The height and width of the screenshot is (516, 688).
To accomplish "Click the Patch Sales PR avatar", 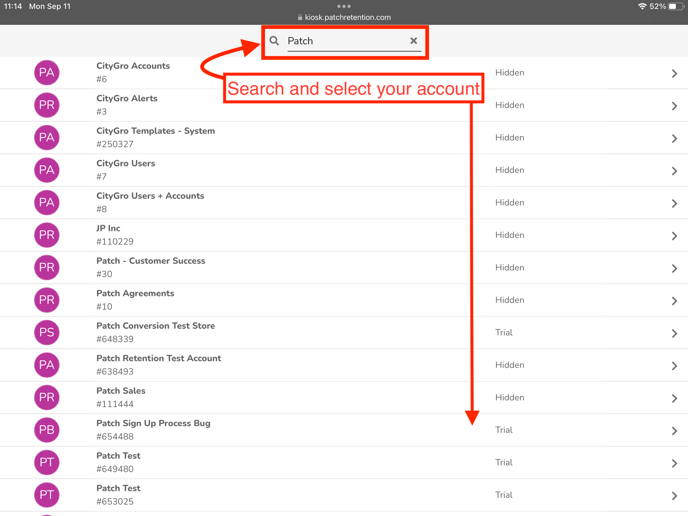I will 47,397.
